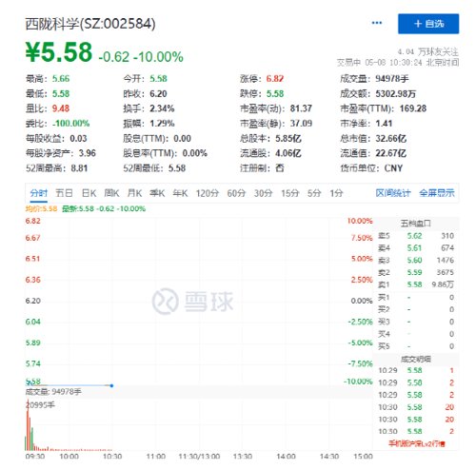
Task: Click the 卖1 order row at 5.58
Action: click(416, 284)
